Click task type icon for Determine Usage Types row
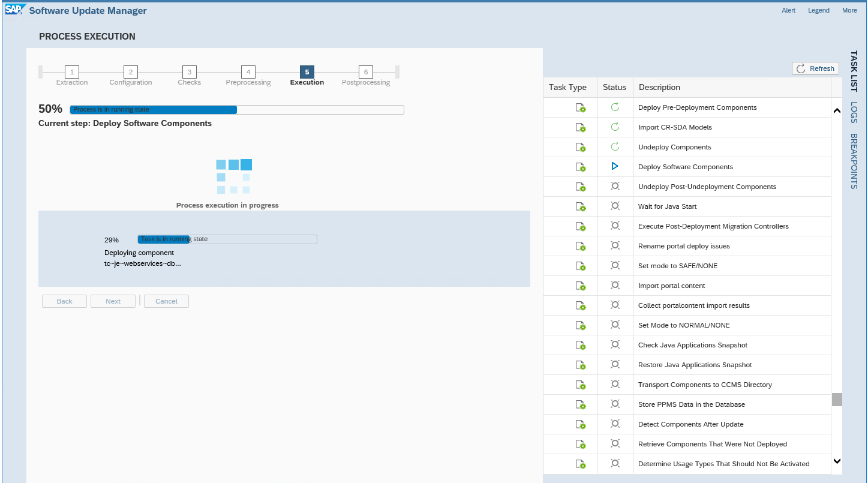This screenshot has height=483, width=868. click(x=581, y=464)
